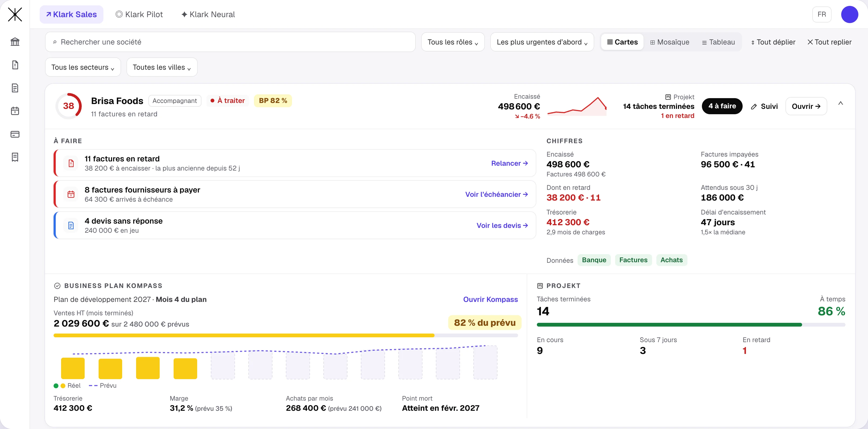The image size is (868, 429).
Task: Switch to the Klark Neural tab
Action: (x=208, y=14)
